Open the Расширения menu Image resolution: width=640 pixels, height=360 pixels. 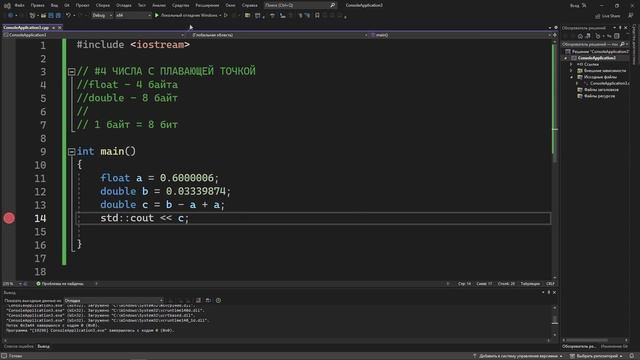(x=207, y=5)
